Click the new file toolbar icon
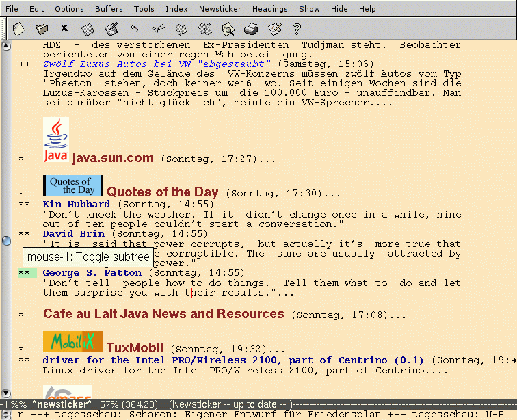Viewport: 517px width, 420px height. pyautogui.click(x=19, y=29)
